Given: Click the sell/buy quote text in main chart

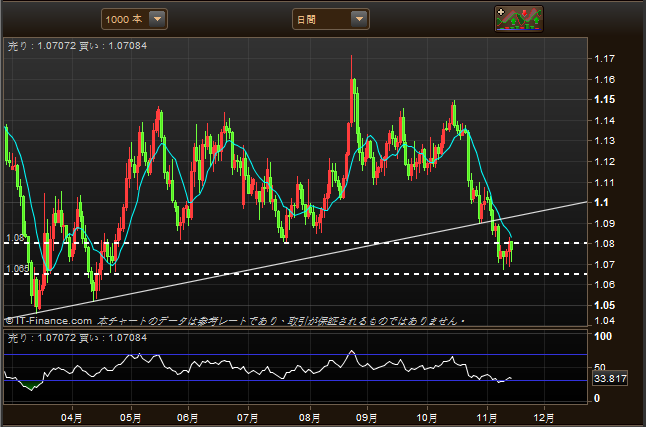Looking at the screenshot, I should click(x=77, y=46).
